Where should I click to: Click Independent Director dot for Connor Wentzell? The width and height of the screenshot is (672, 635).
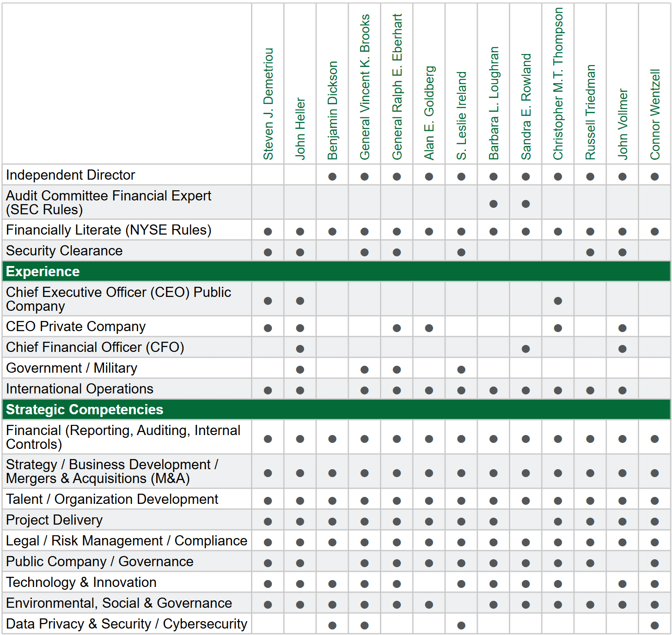coord(655,176)
